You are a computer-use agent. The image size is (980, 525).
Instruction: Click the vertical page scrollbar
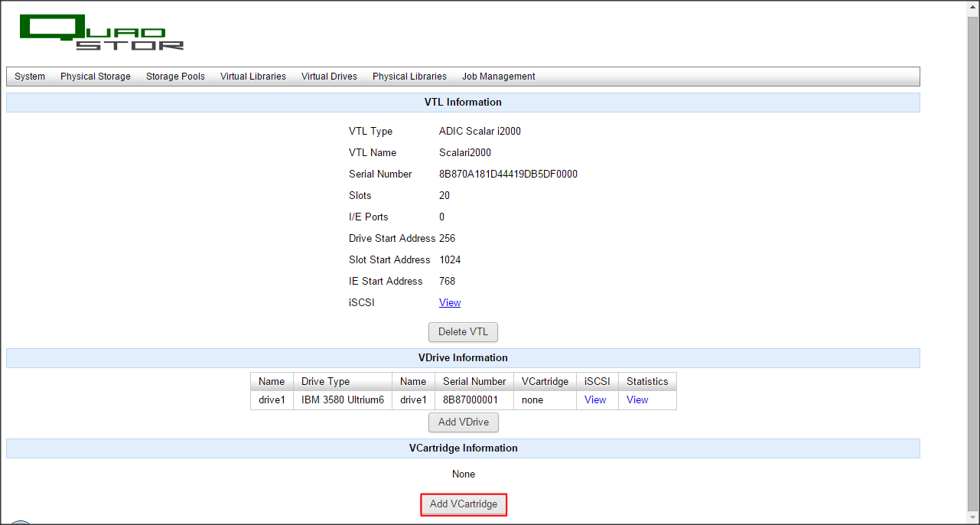coord(973,260)
